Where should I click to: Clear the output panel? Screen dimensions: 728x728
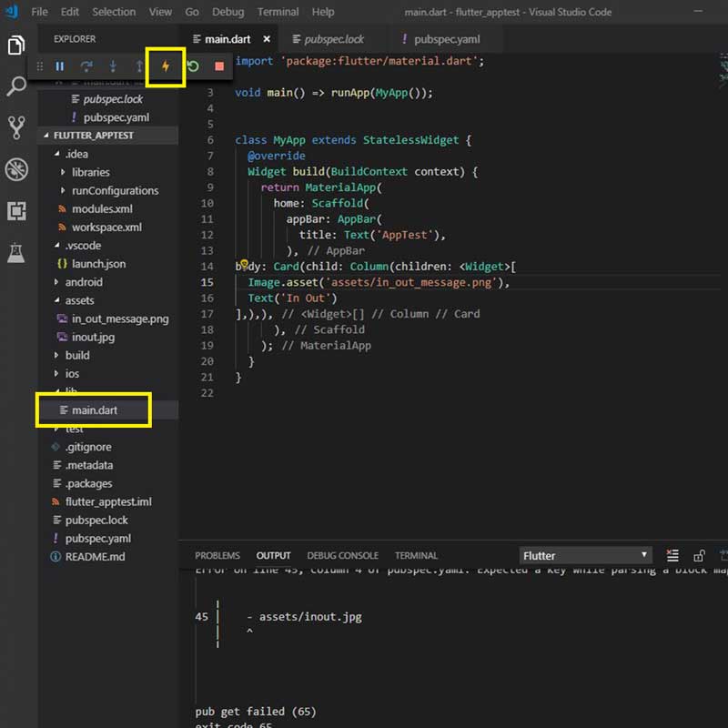(x=672, y=555)
